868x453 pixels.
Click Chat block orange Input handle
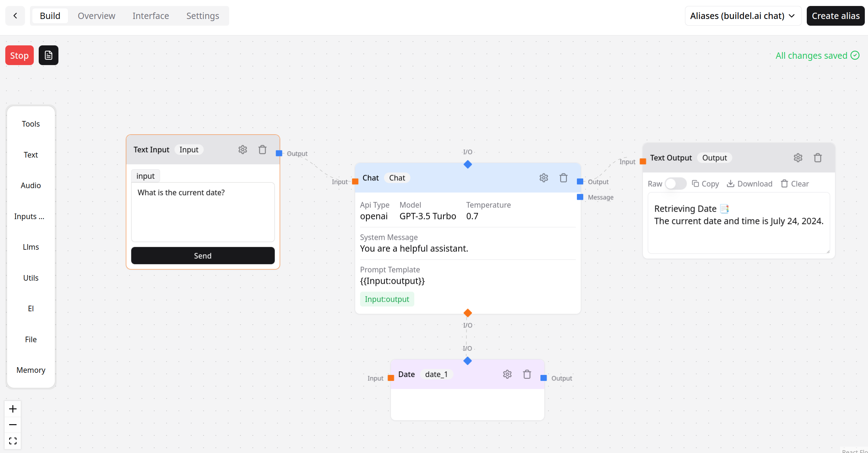(x=355, y=181)
